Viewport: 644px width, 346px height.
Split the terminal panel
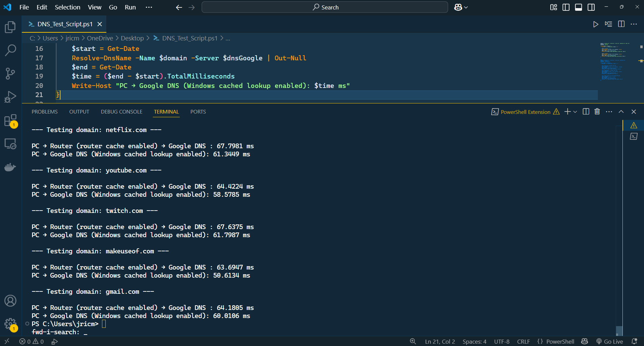tap(586, 112)
